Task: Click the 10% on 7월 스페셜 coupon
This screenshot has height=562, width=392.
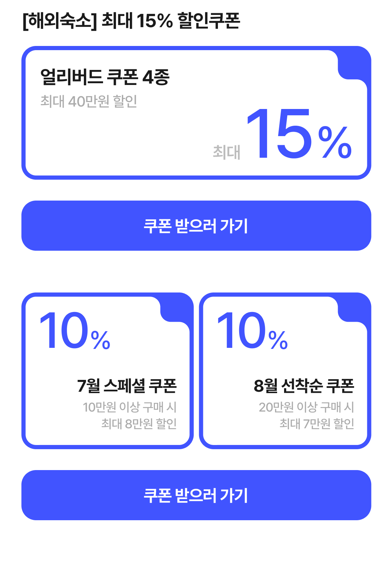Action: [x=75, y=331]
